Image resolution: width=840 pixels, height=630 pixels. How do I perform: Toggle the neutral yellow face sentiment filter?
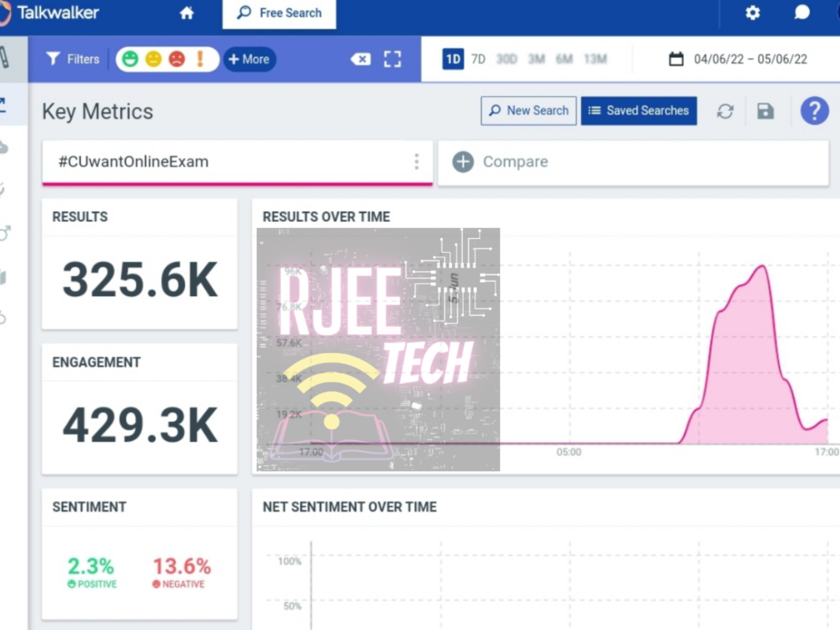153,59
